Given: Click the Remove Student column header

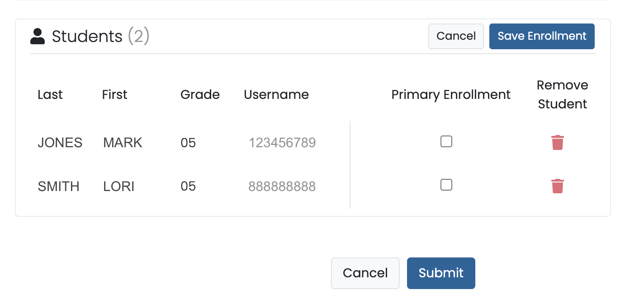Looking at the screenshot, I should (562, 94).
